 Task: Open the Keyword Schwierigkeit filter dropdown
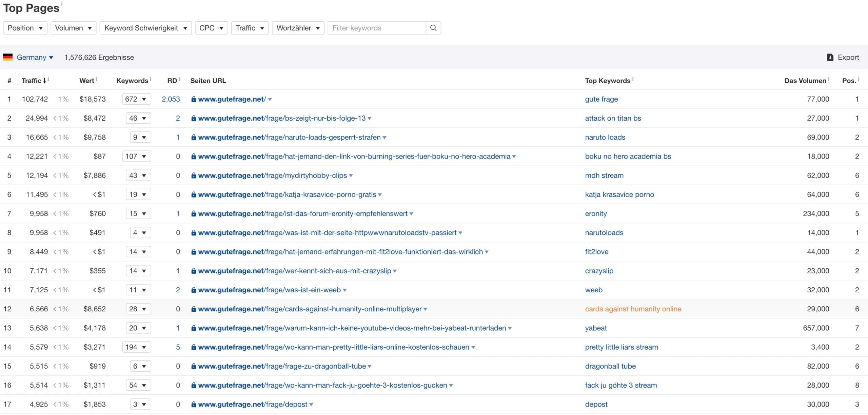pos(145,28)
